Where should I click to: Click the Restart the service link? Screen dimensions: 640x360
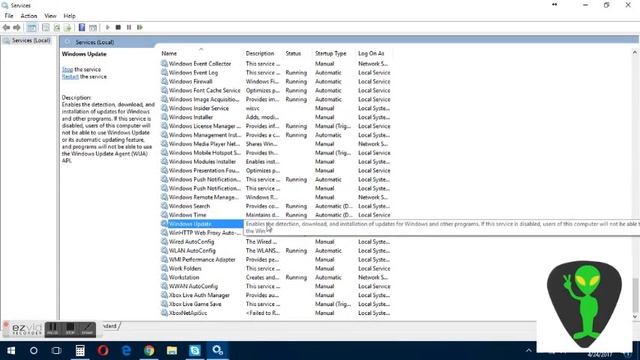click(70, 77)
